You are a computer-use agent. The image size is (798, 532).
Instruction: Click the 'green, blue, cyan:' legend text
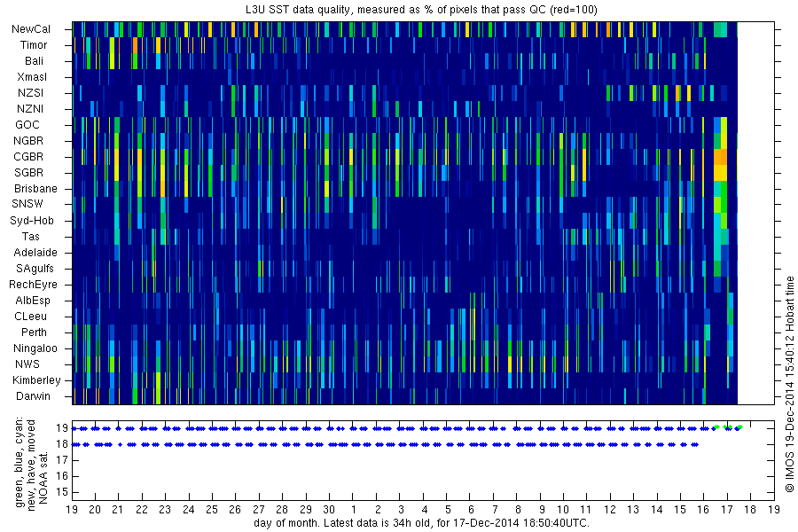[x=20, y=463]
